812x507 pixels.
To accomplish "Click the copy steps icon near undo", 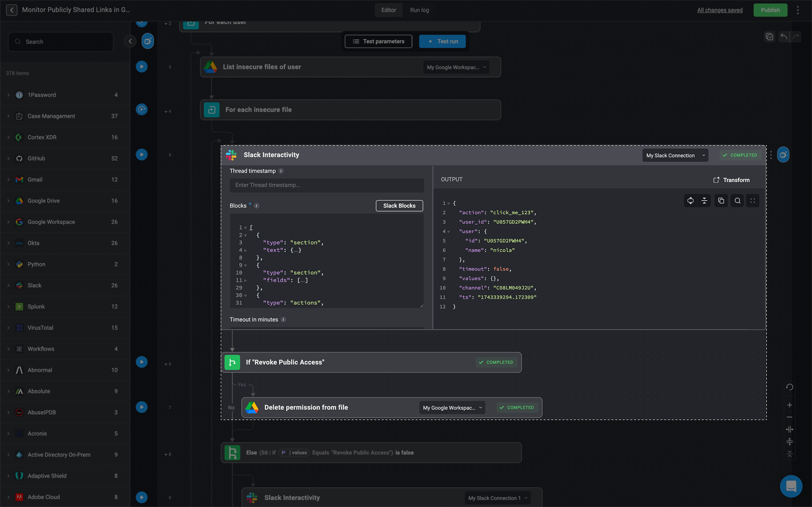I will (770, 36).
